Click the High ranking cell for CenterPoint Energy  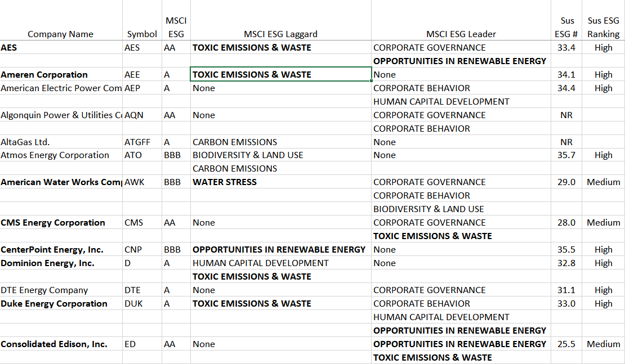point(603,249)
